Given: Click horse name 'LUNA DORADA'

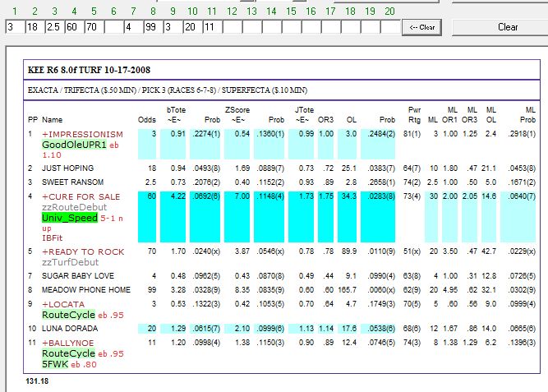Looking at the screenshot, I should pos(70,329).
